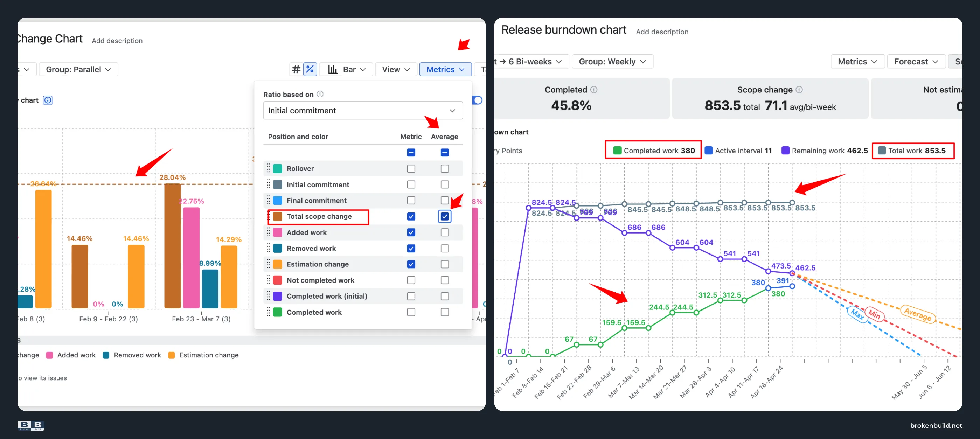Open Metrics dropdown in burndown chart
980x439 pixels.
click(x=857, y=61)
